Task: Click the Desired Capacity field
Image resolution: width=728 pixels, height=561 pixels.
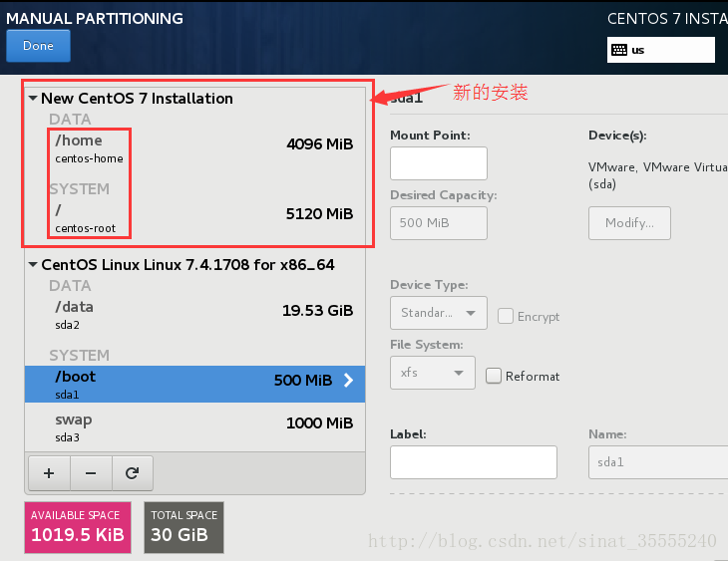Action: [439, 223]
